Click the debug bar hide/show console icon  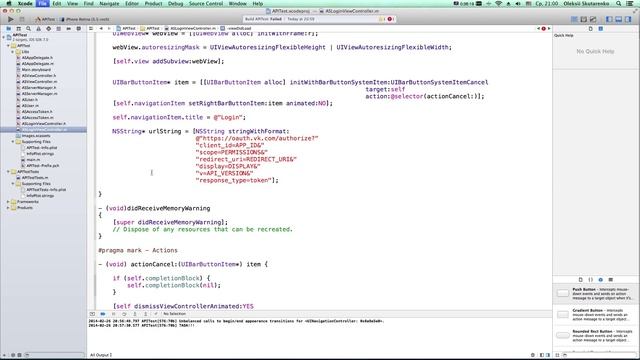[x=92, y=314]
